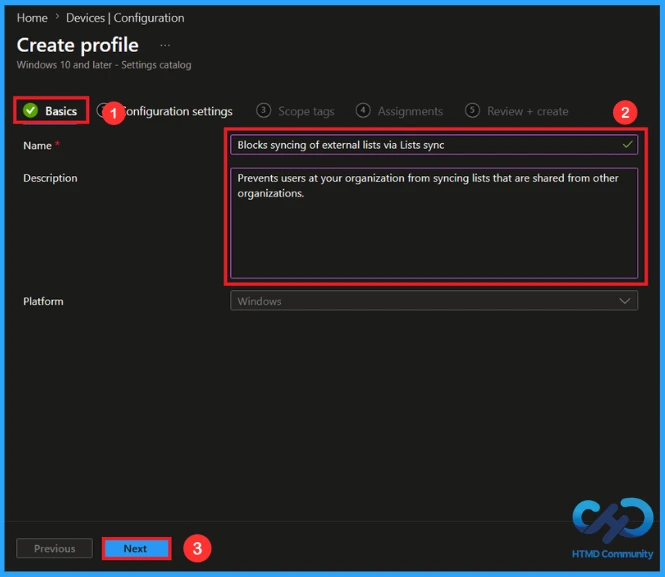
Task: Click the Previous button
Action: coord(54,548)
